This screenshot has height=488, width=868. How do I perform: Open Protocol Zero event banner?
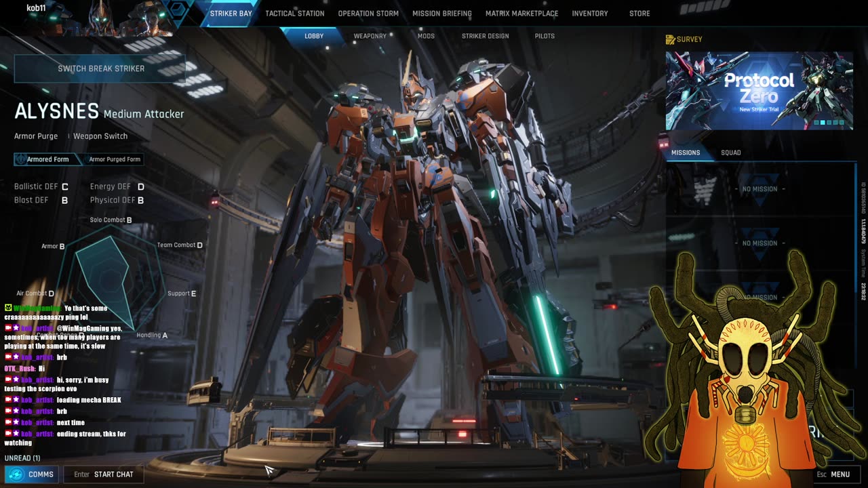point(759,91)
